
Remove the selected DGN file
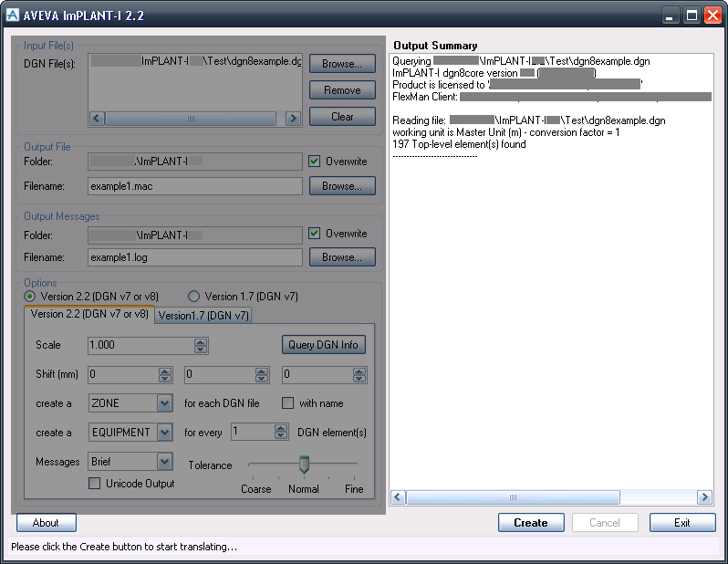click(x=342, y=90)
